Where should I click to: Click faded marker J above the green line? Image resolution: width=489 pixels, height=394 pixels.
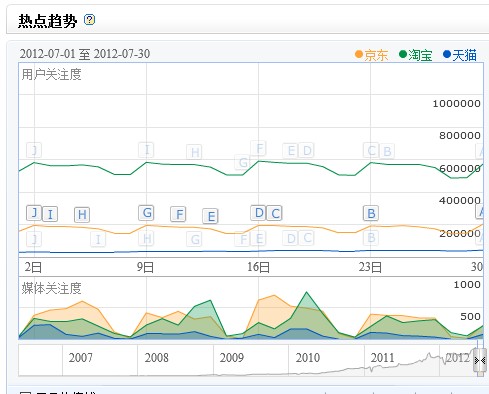click(x=34, y=150)
